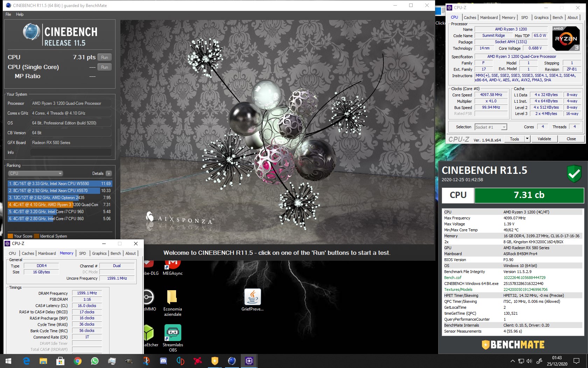Show hidden system tray icons
Screen dimensions: 588x368
pyautogui.click(x=512, y=361)
